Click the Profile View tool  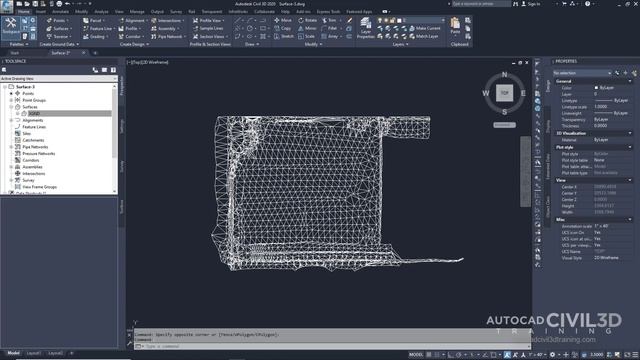click(x=208, y=20)
